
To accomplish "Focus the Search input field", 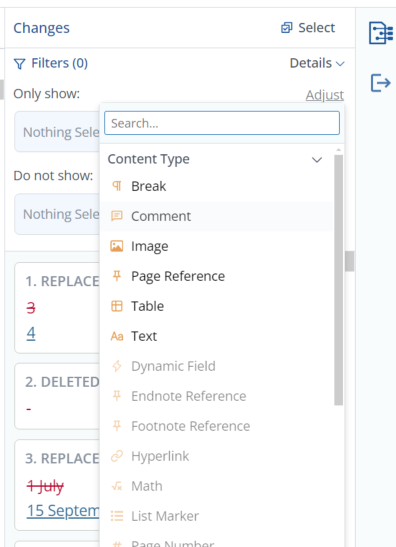I will pos(222,123).
